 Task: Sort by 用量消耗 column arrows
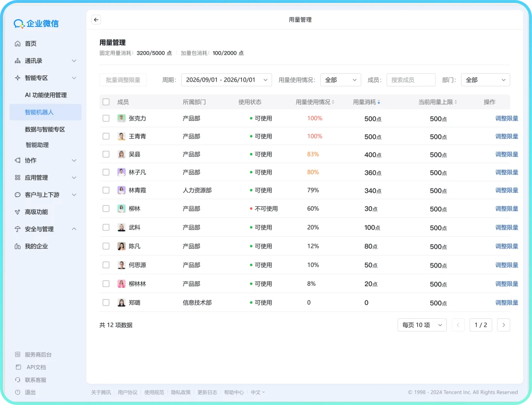coord(379,102)
